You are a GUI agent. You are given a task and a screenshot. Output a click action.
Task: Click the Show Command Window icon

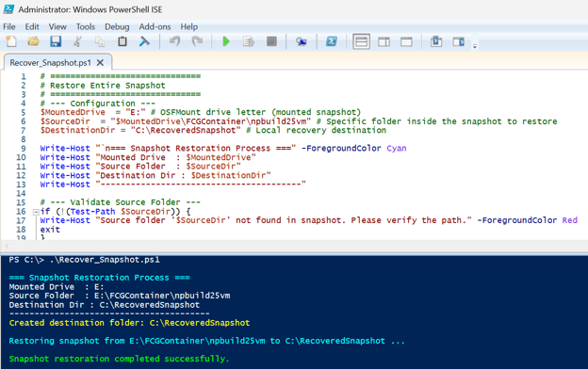(435, 41)
